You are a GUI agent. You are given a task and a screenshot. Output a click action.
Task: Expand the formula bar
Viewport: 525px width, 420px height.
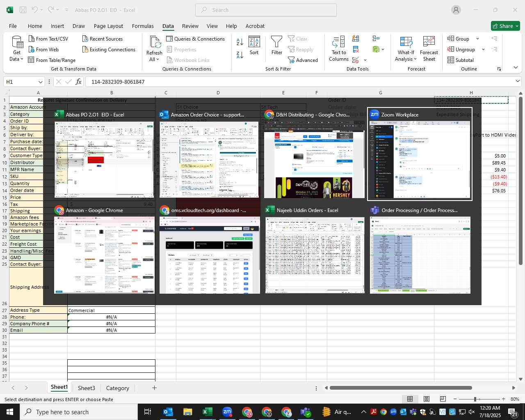[x=518, y=81]
